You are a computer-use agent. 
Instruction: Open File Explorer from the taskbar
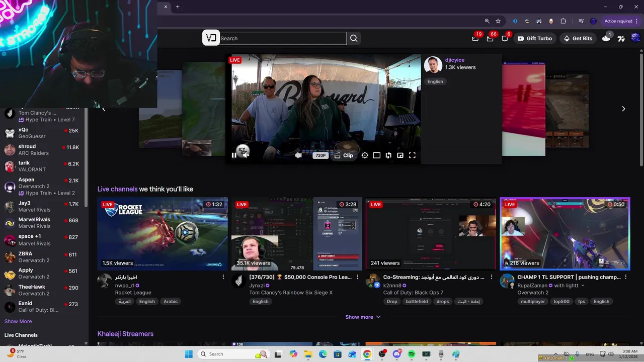pos(308,354)
